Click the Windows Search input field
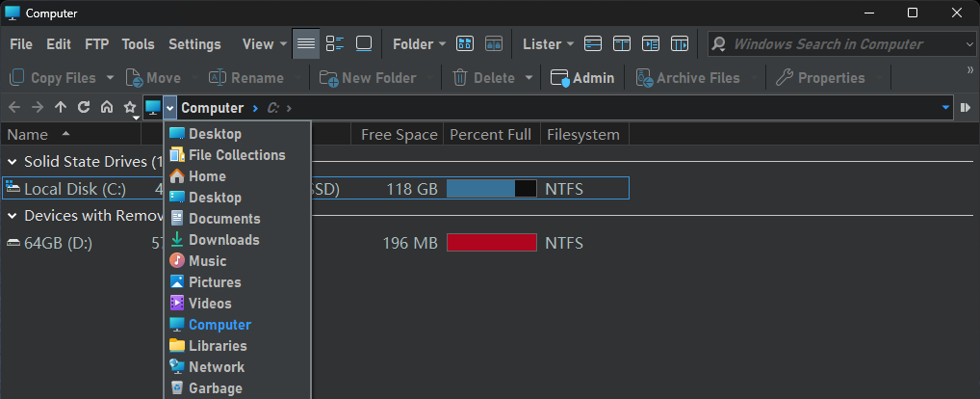Screen dimensions: 980x399 (838, 44)
